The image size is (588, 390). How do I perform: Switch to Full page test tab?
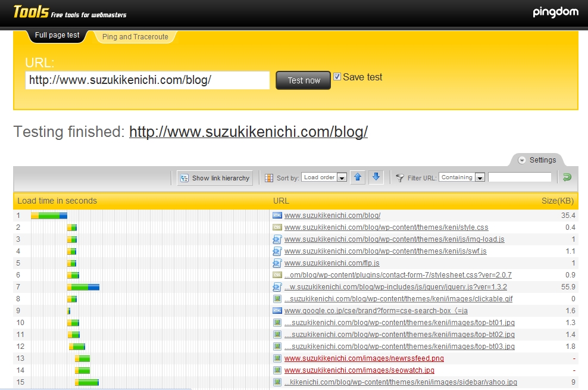pos(57,35)
